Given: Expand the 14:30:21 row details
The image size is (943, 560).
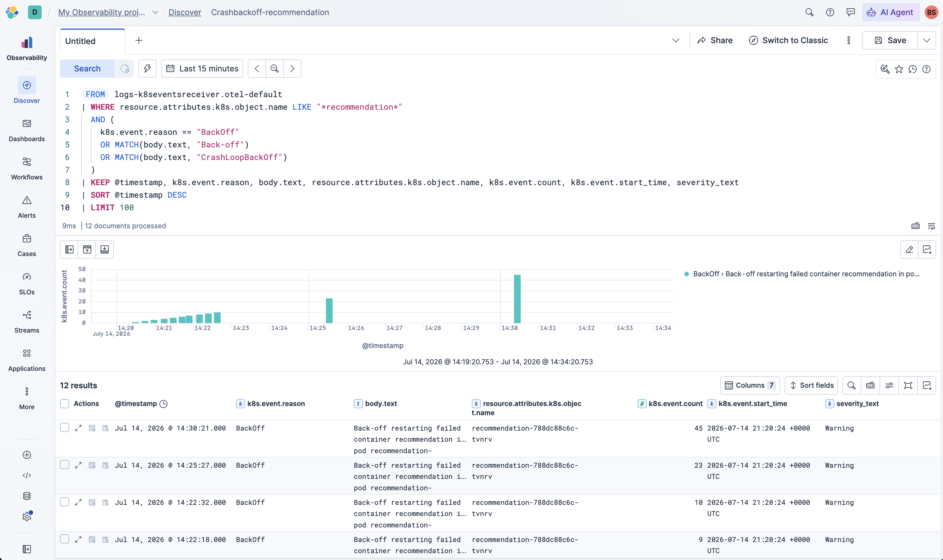Looking at the screenshot, I should (x=78, y=428).
